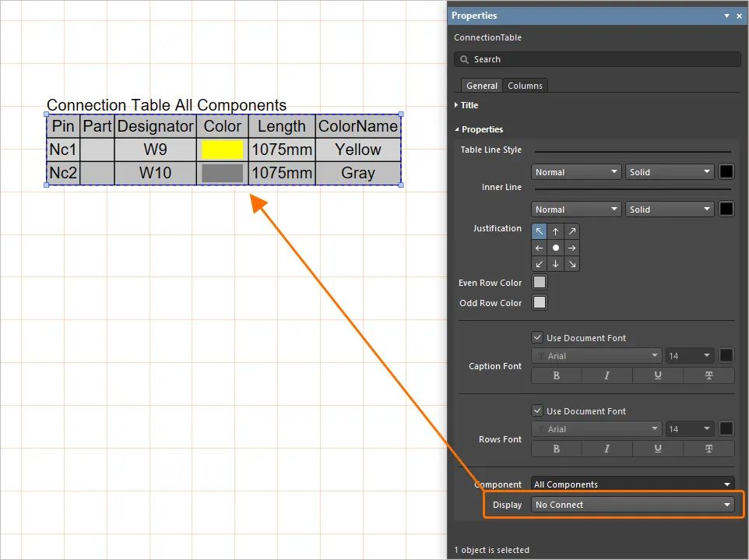Select top-left justification arrow
Screen dimensions: 749x560
click(x=540, y=231)
